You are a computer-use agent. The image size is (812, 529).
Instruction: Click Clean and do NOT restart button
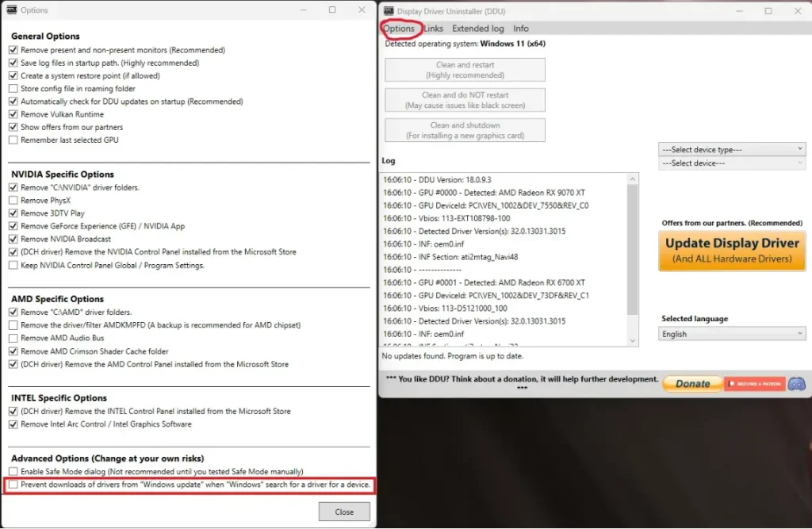pyautogui.click(x=465, y=100)
